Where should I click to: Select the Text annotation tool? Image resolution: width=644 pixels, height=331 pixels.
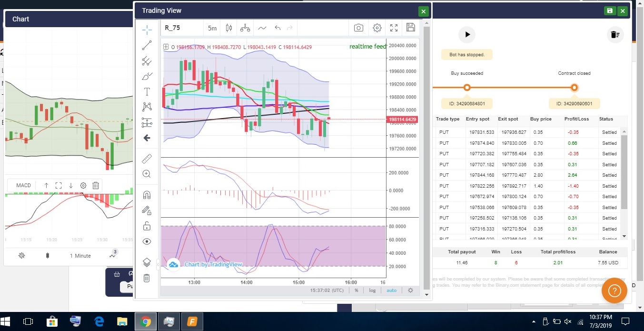tap(147, 91)
